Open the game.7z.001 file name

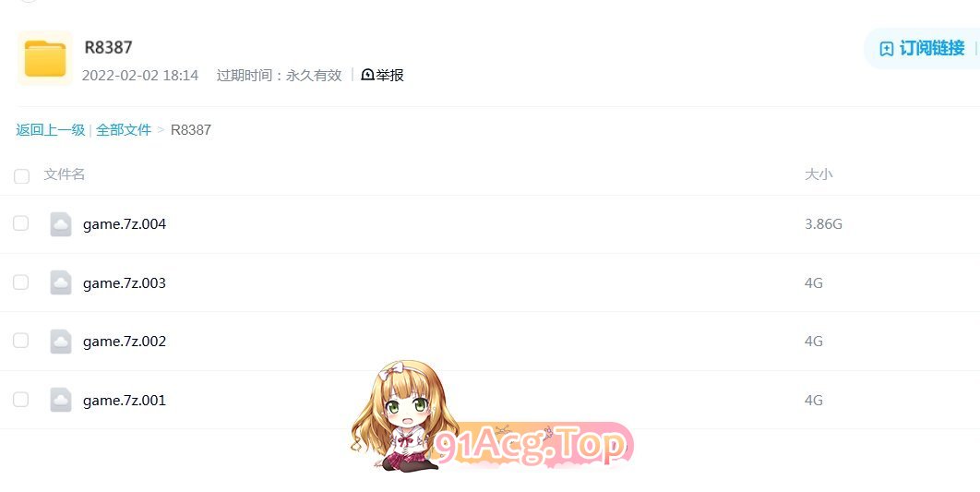pyautogui.click(x=125, y=400)
